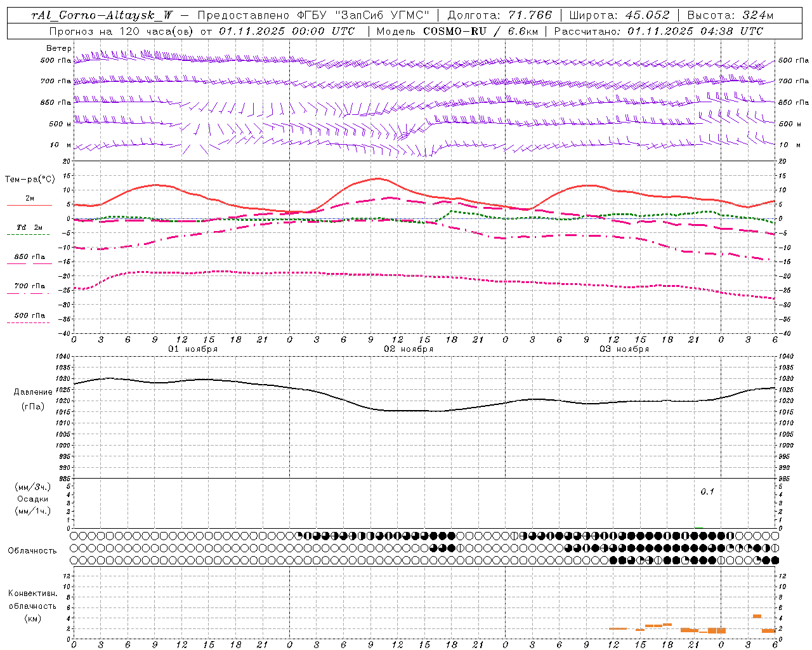Click the Облачность cloud cover label

(32, 551)
